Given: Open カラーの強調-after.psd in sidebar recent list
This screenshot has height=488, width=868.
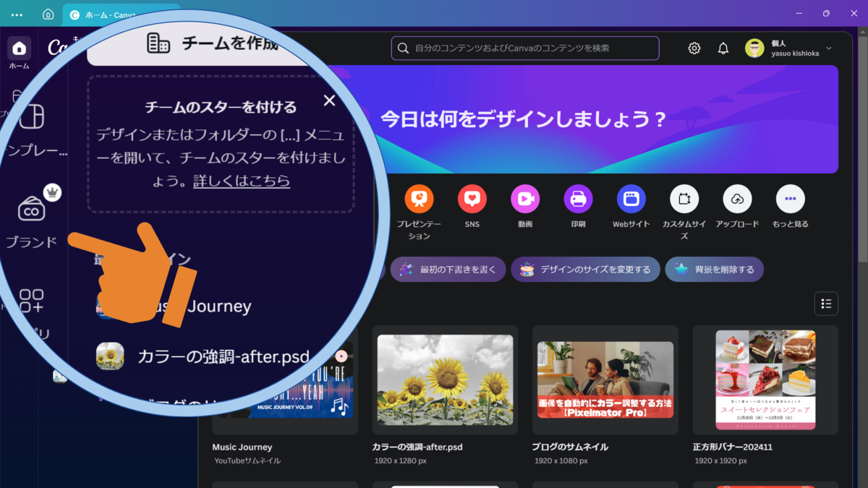Looking at the screenshot, I should pyautogui.click(x=203, y=356).
